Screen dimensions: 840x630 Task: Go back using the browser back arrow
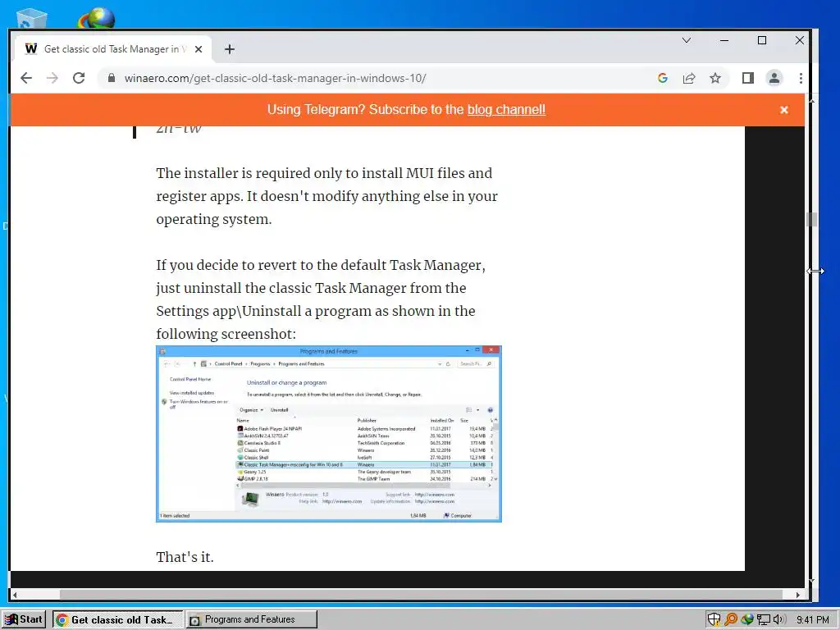click(25, 78)
